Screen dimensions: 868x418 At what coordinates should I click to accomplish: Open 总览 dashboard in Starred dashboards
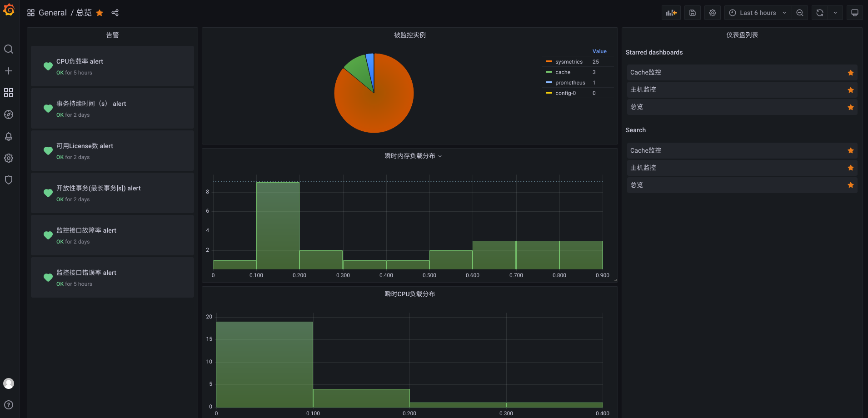coord(637,107)
